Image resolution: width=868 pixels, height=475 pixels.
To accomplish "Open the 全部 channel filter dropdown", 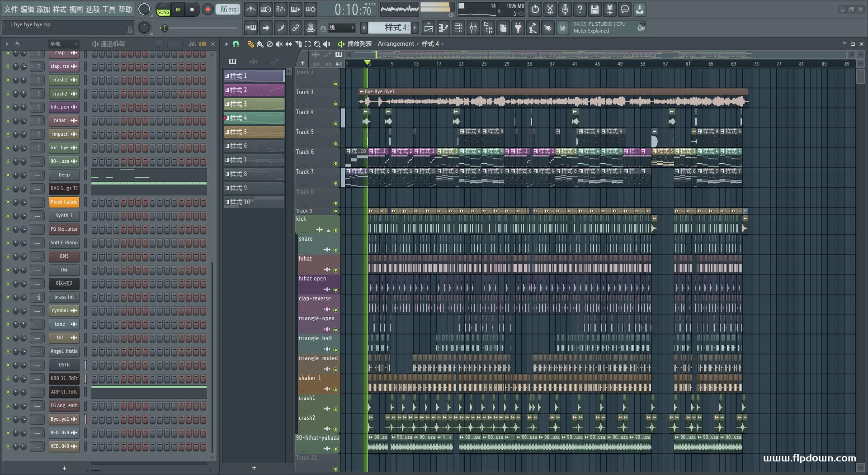I will 64,44.
